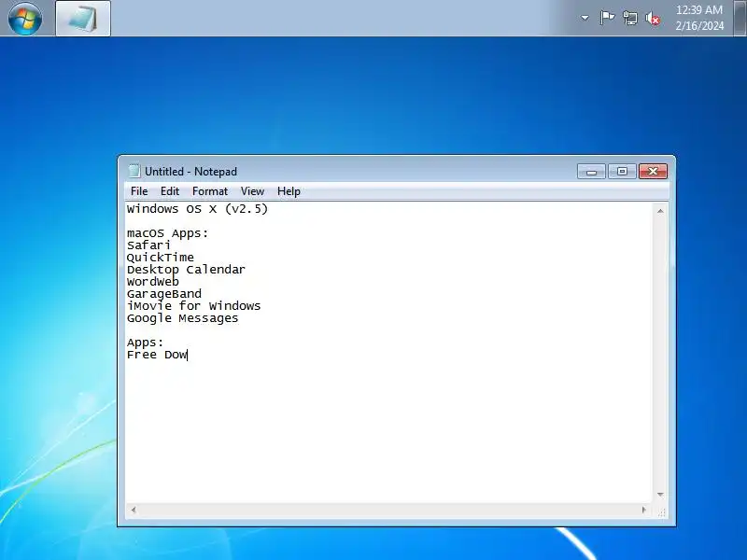Click the horizontal scrollbar left arrow

pos(134,510)
